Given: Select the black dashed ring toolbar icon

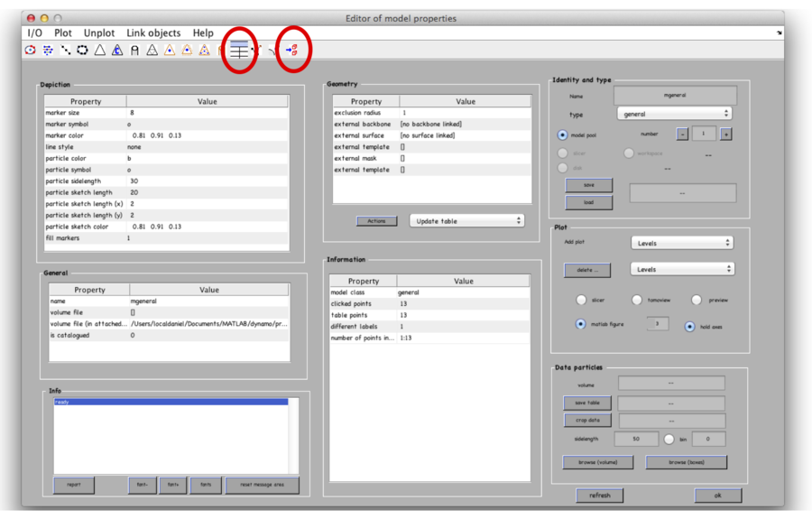Looking at the screenshot, I should pos(82,51).
